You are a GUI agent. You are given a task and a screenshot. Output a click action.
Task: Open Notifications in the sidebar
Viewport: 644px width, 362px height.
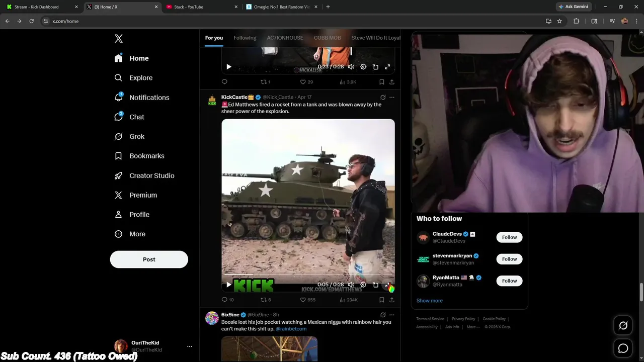pos(142,98)
